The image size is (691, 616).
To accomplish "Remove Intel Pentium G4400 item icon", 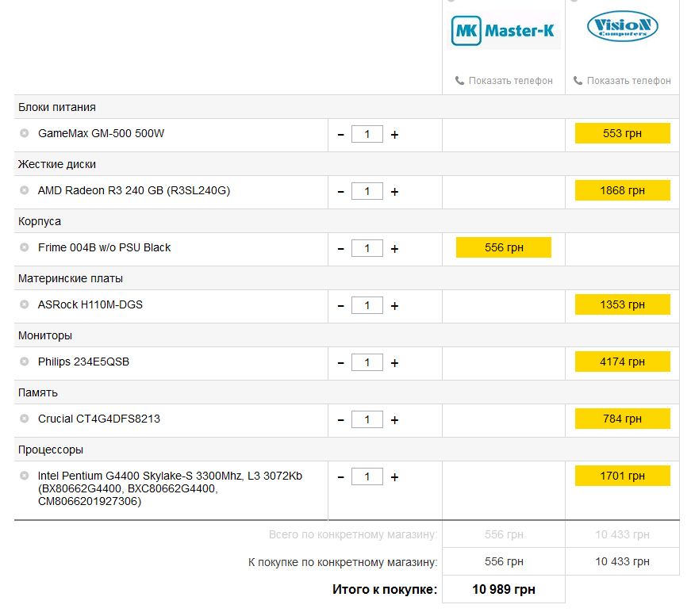I will (x=25, y=476).
